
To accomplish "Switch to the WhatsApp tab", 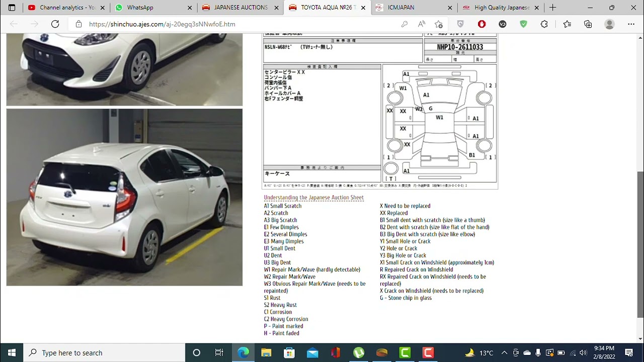I will [153, 8].
